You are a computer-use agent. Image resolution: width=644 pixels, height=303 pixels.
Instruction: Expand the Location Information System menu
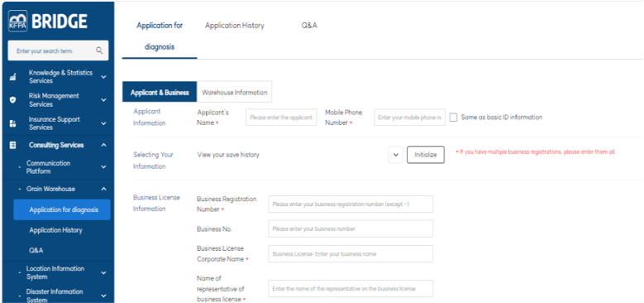(x=103, y=272)
